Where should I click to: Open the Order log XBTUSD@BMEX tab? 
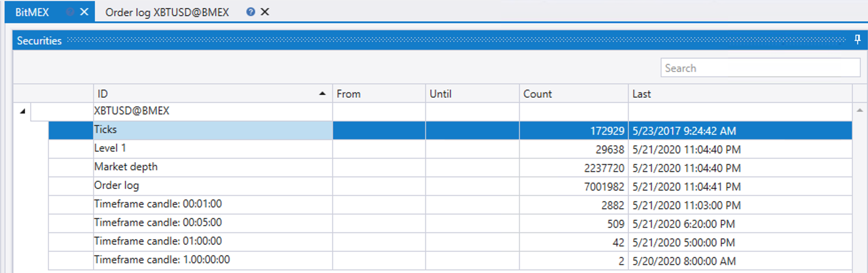(x=167, y=12)
